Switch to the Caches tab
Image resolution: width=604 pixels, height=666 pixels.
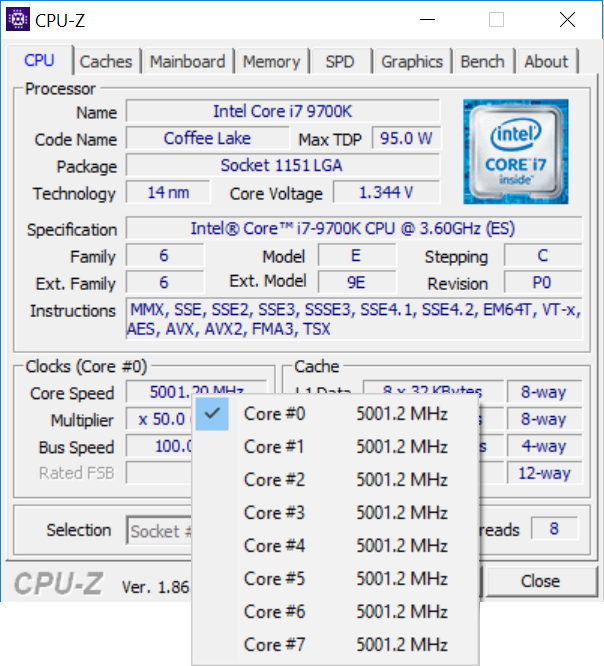tap(106, 62)
